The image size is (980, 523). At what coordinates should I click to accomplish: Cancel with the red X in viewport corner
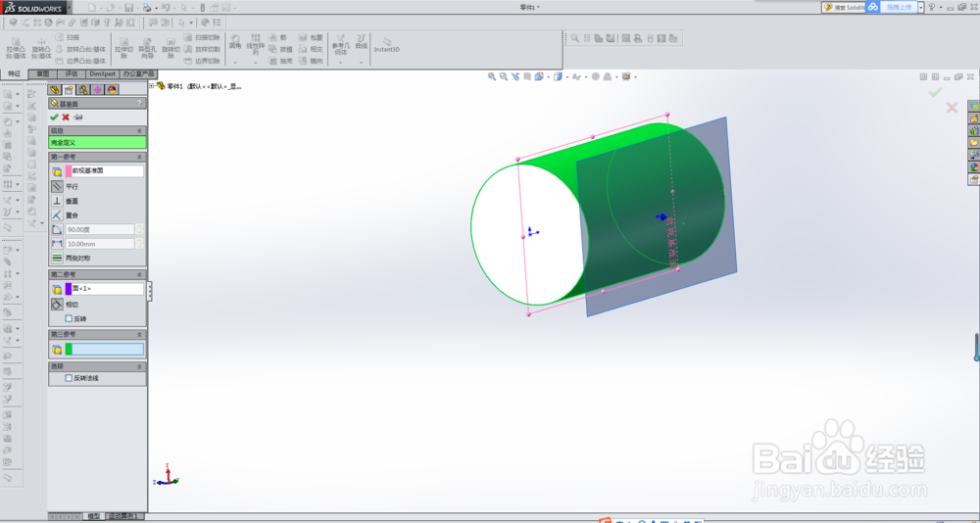point(952,108)
